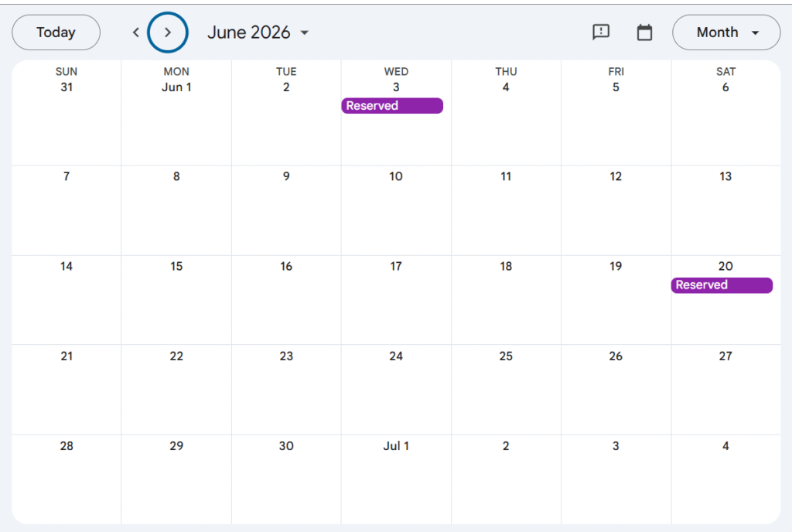Select date 9 in Tuesday column

click(x=286, y=177)
